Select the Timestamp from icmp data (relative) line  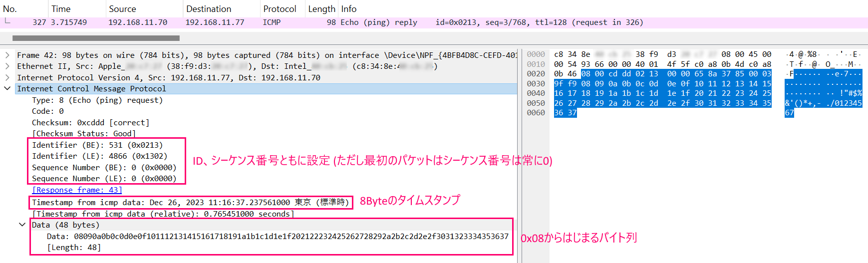[163, 214]
